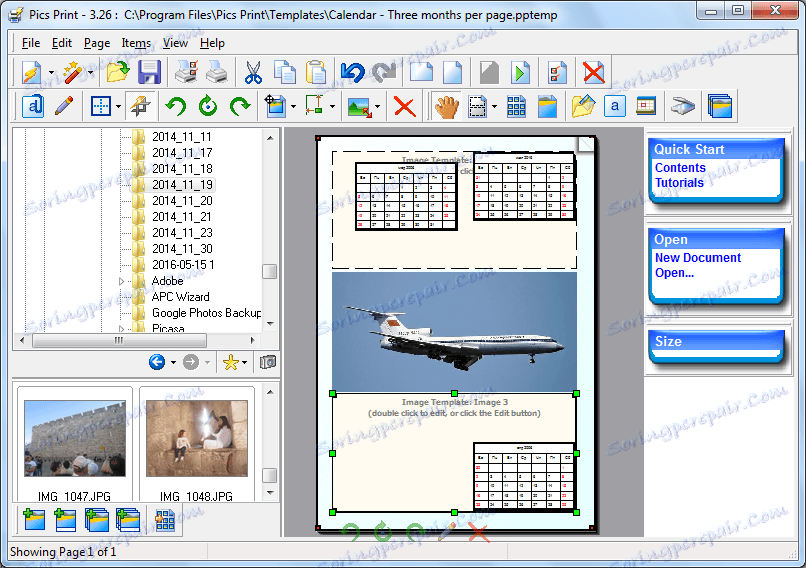Add calendar using bottom-left calendar icon

164,520
